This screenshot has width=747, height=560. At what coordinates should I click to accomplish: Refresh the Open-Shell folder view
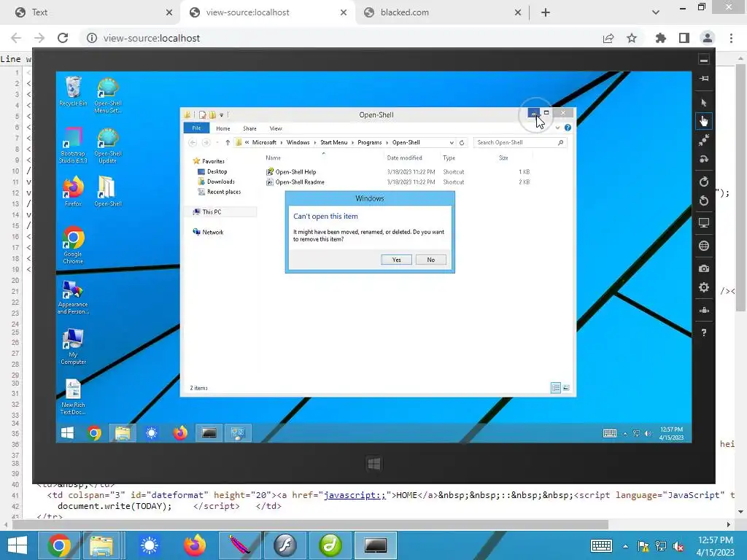tap(462, 142)
